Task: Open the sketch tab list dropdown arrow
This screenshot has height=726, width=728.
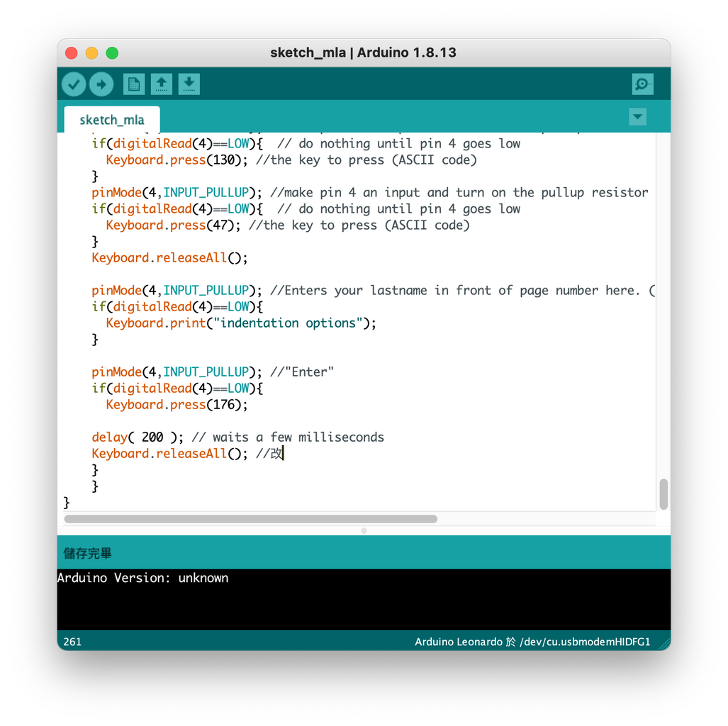Action: click(x=637, y=117)
